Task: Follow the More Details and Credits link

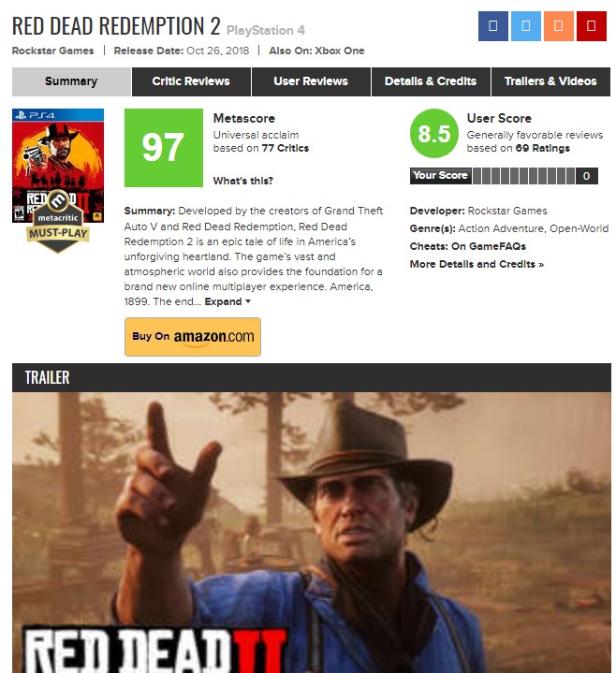Action: (477, 264)
